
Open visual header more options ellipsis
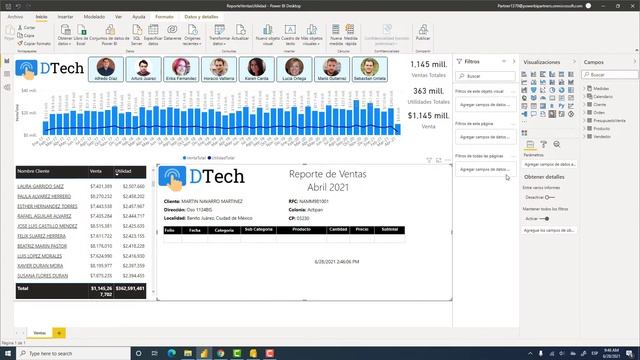click(448, 160)
